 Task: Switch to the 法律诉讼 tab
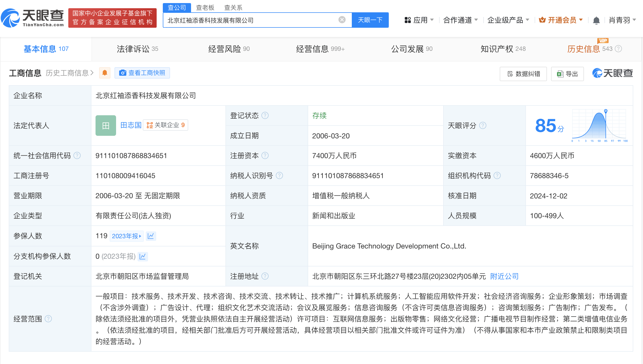coord(137,49)
